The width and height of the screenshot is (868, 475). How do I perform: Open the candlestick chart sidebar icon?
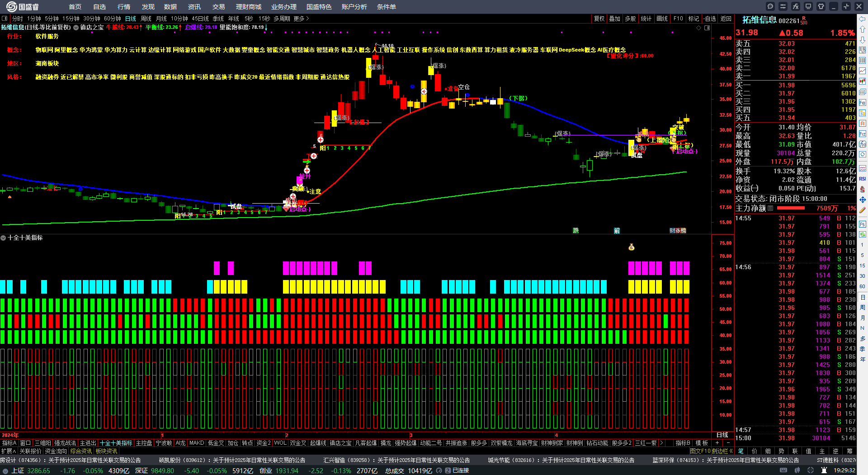pyautogui.click(x=863, y=81)
